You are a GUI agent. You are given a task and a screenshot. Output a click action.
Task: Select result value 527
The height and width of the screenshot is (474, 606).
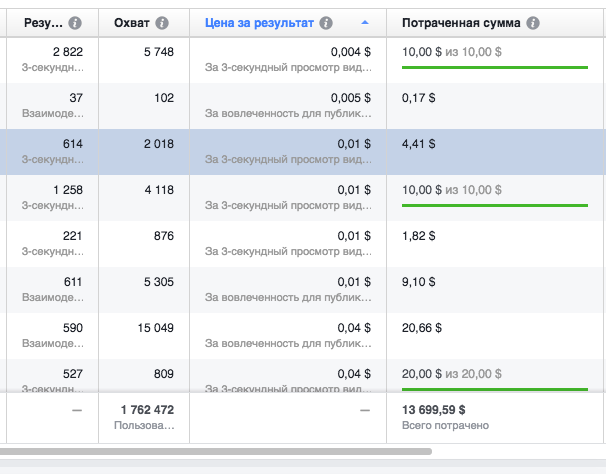[73, 374]
